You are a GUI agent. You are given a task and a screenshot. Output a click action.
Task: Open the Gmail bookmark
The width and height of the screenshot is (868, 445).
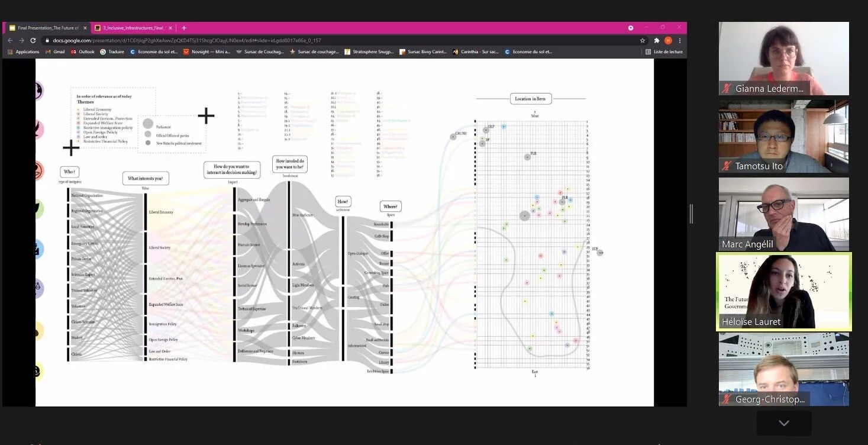click(55, 52)
